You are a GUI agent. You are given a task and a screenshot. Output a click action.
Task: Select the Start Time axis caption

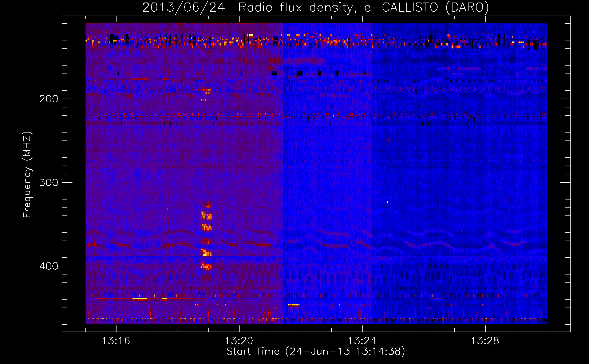click(316, 352)
